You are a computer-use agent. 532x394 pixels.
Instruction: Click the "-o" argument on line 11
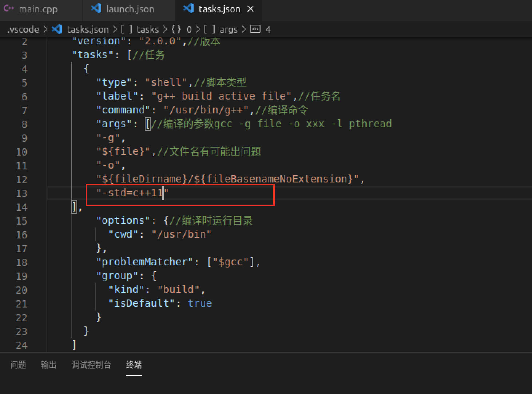click(108, 165)
